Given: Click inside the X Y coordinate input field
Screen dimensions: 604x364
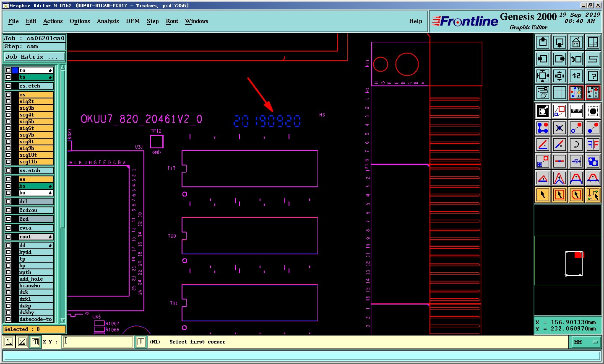Looking at the screenshot, I should pyautogui.click(x=98, y=342).
